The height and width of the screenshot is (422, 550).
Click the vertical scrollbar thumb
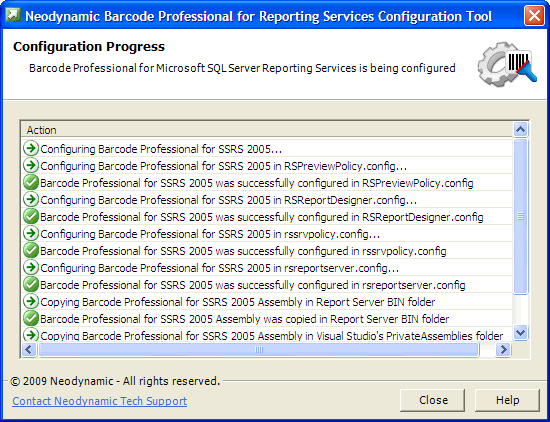pyautogui.click(x=521, y=216)
